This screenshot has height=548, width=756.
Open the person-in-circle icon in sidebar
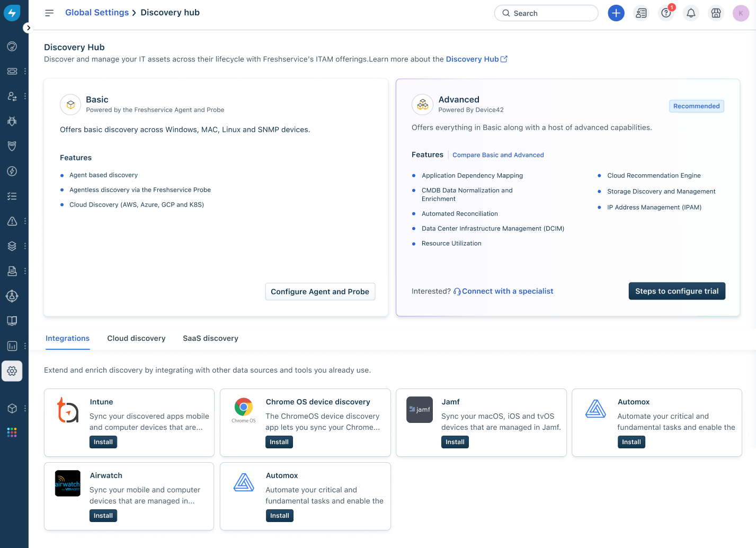pyautogui.click(x=12, y=296)
